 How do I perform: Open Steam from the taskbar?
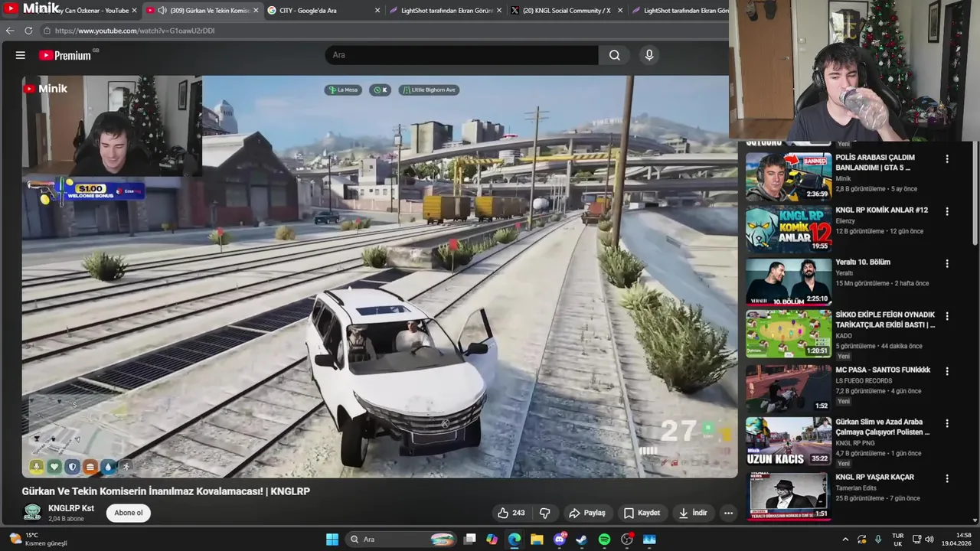[582, 540]
